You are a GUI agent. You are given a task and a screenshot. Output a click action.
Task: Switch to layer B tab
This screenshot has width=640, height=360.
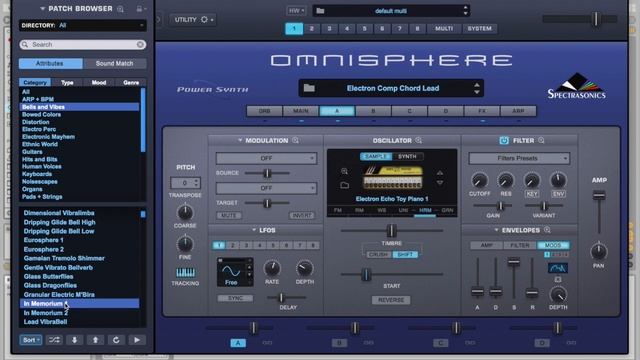click(373, 111)
